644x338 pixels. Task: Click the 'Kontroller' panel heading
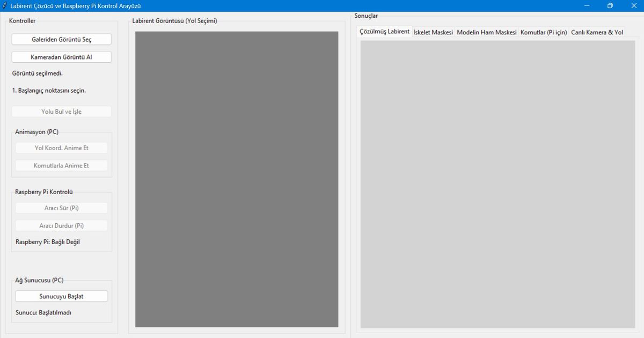[23, 21]
